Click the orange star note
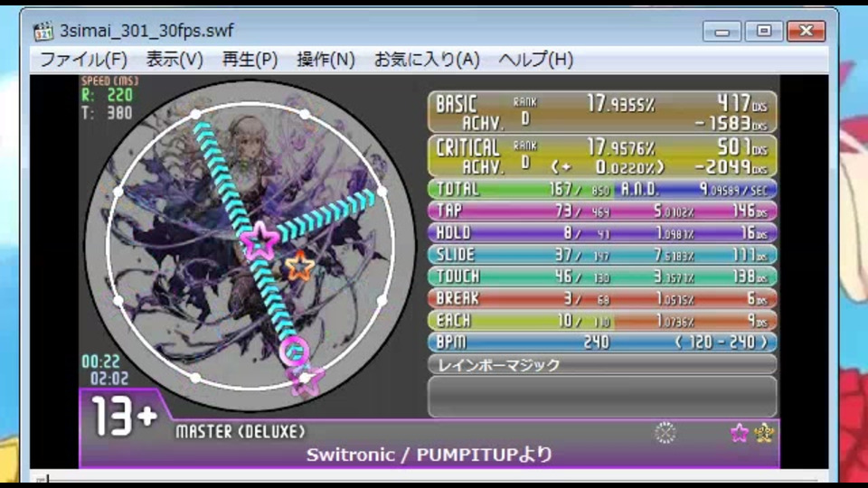Image resolution: width=868 pixels, height=488 pixels. point(299,266)
